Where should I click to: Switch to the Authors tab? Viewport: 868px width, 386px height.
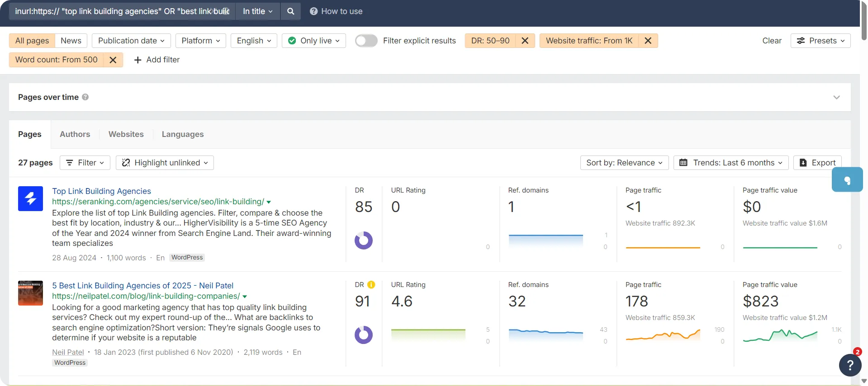[75, 134]
